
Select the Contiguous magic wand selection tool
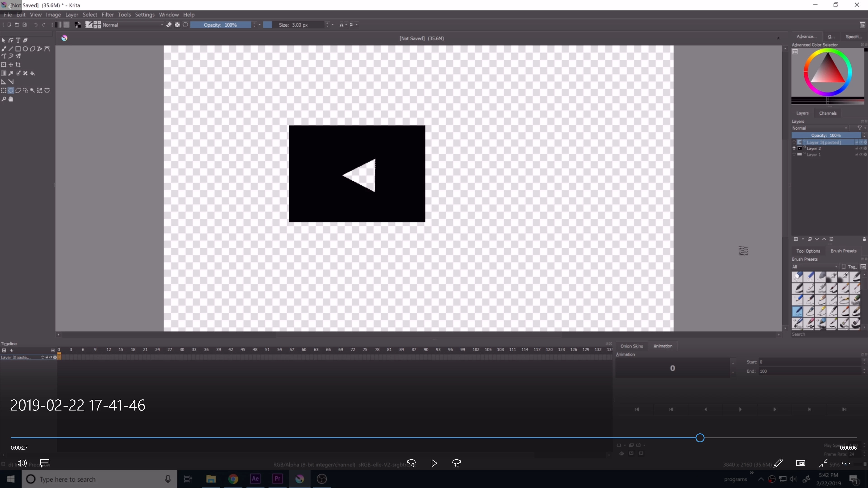[x=33, y=90]
